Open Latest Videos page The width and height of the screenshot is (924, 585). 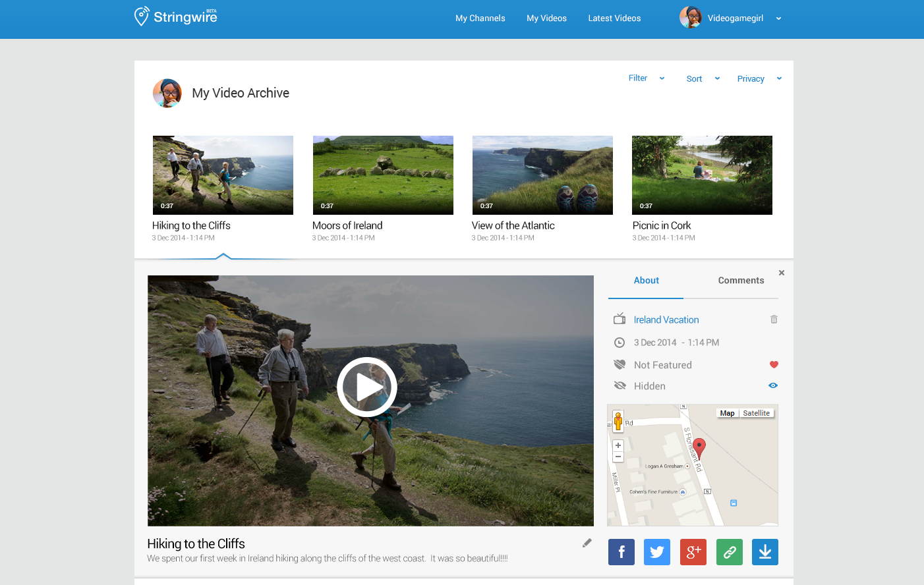(x=614, y=18)
